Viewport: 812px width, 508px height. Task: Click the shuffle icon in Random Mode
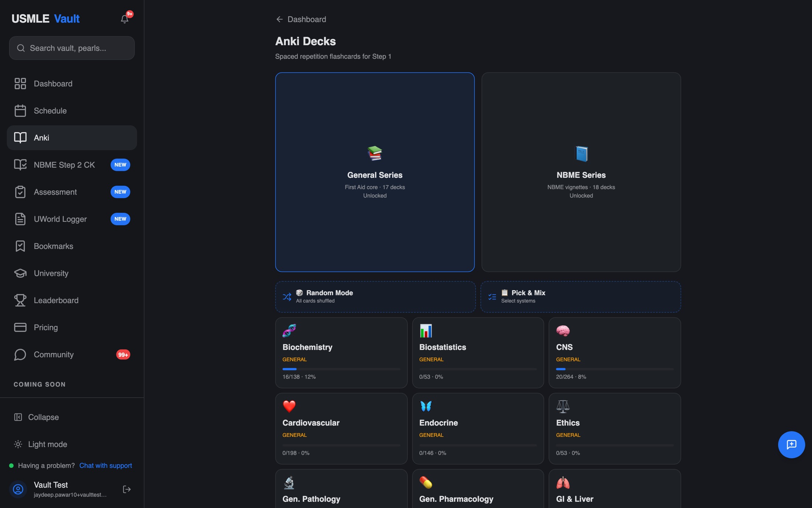click(x=287, y=297)
